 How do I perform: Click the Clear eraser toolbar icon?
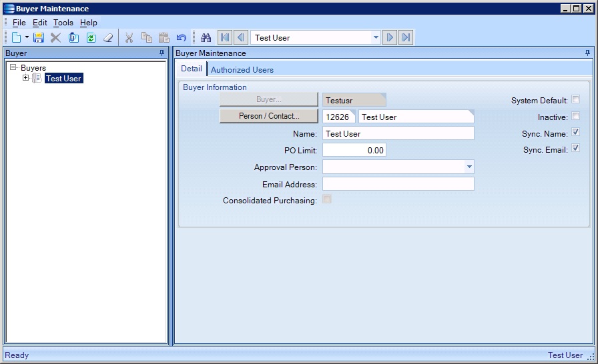tap(108, 37)
